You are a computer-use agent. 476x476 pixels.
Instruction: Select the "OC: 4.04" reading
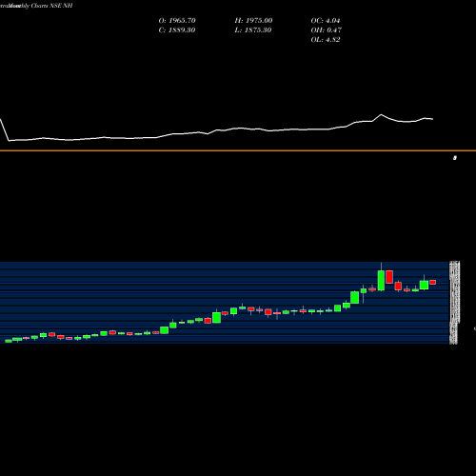pyautogui.click(x=326, y=21)
